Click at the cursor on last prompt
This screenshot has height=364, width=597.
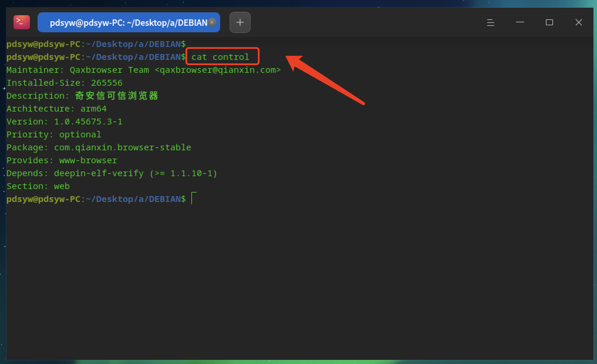point(193,199)
